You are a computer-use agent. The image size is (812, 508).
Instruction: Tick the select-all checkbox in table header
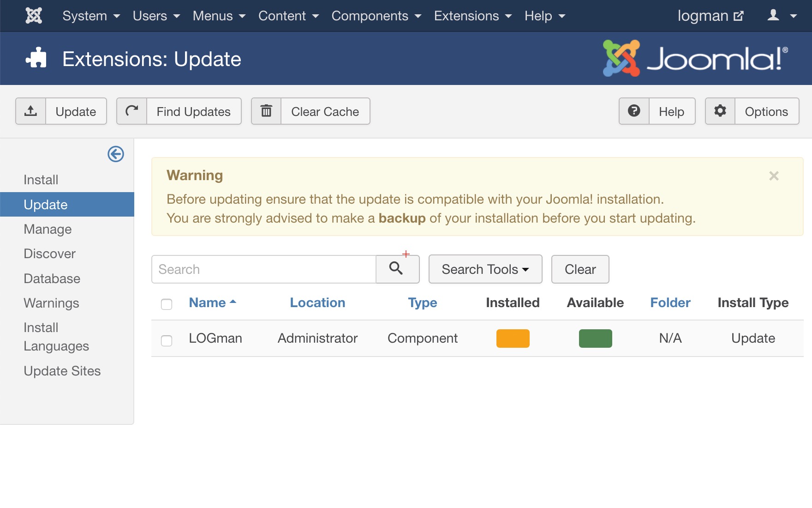pyautogui.click(x=167, y=304)
